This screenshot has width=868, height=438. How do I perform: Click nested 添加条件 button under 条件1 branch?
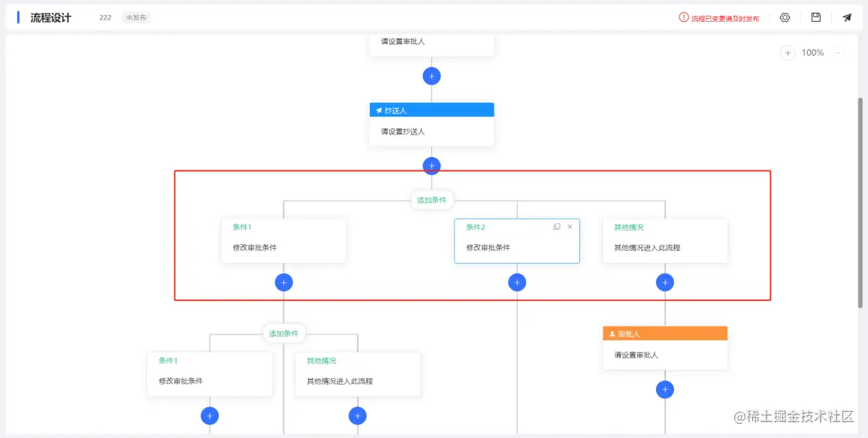[x=284, y=334]
